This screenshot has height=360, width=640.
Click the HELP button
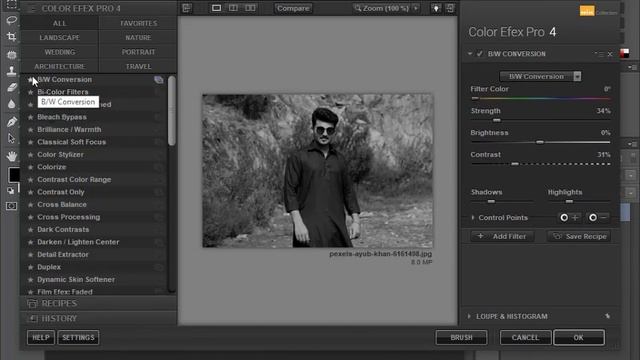pyautogui.click(x=41, y=338)
